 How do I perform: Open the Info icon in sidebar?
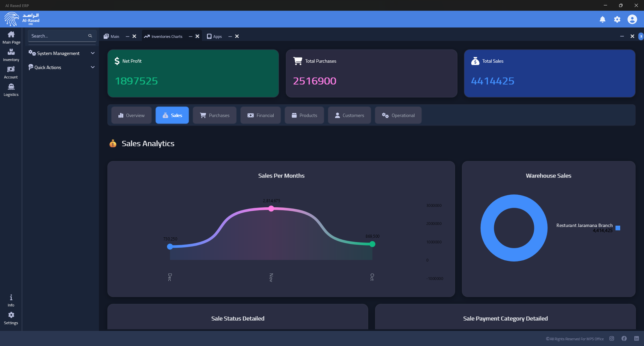point(11,300)
